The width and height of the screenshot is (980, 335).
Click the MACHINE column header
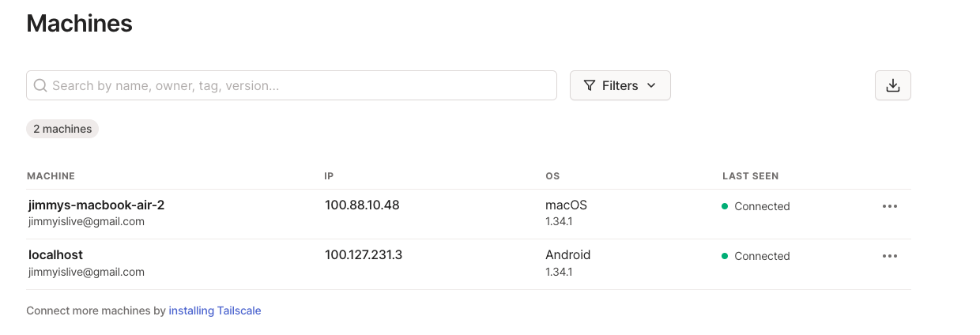coord(51,176)
